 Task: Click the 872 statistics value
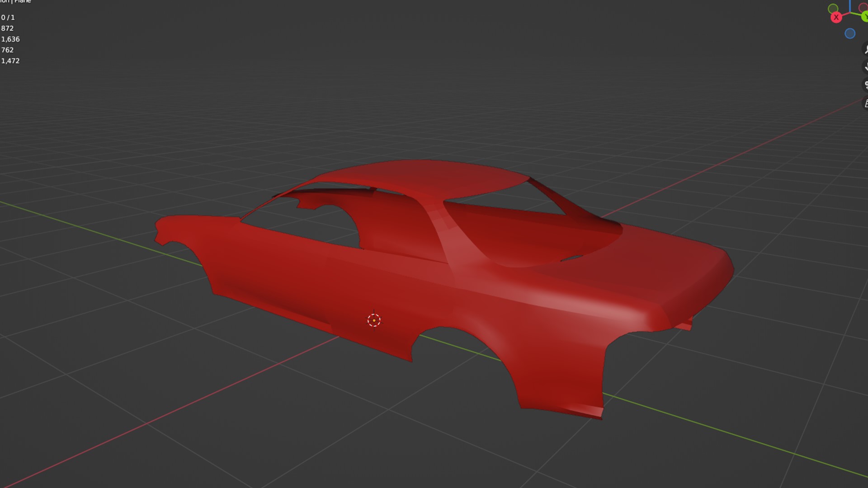click(x=7, y=28)
